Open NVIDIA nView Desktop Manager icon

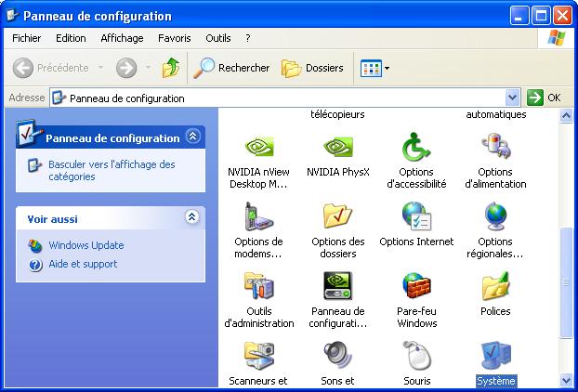[259, 147]
